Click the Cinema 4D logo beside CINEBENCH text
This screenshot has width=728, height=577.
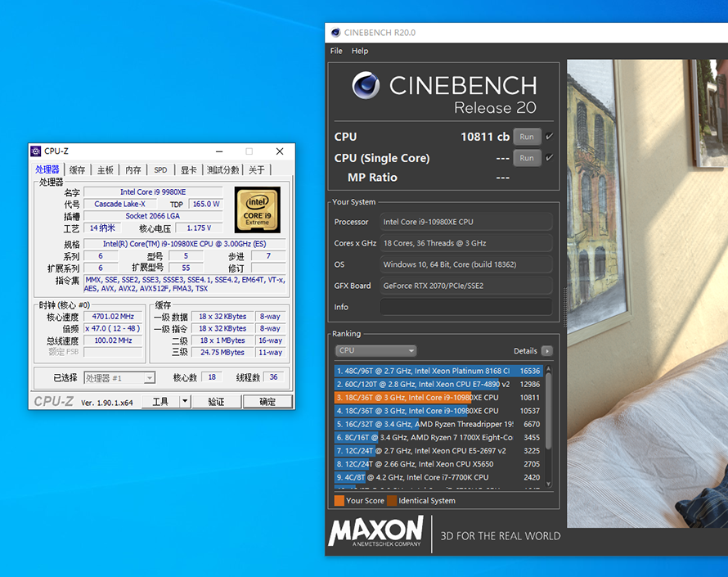(366, 86)
